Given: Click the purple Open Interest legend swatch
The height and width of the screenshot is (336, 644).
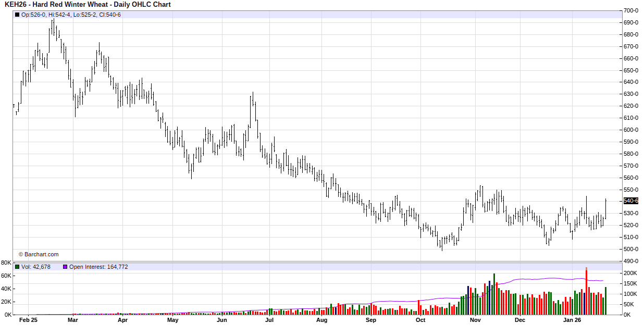Looking at the screenshot, I should 65,267.
